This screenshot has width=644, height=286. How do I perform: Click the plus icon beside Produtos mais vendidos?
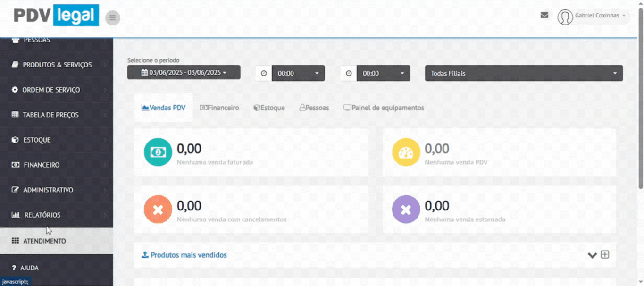pyautogui.click(x=605, y=254)
